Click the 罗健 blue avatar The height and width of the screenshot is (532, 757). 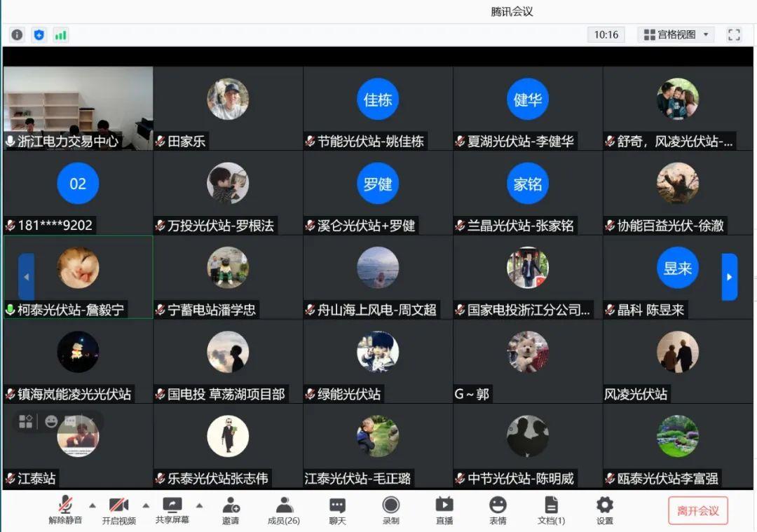[x=378, y=184]
